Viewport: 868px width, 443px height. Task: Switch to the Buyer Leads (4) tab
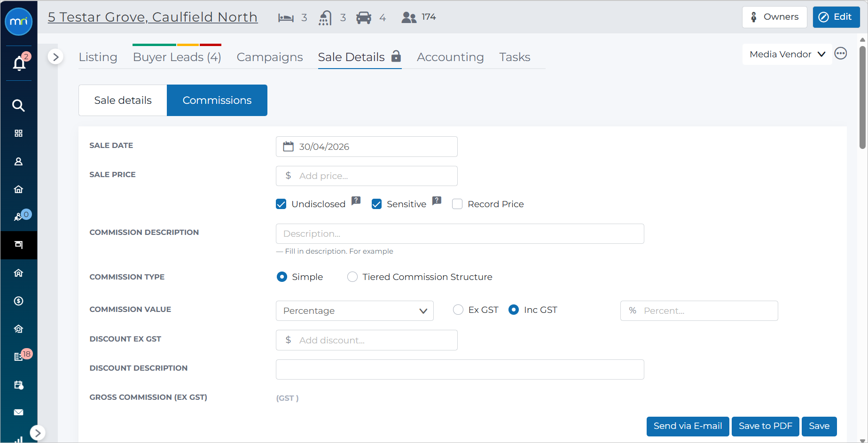coord(177,57)
